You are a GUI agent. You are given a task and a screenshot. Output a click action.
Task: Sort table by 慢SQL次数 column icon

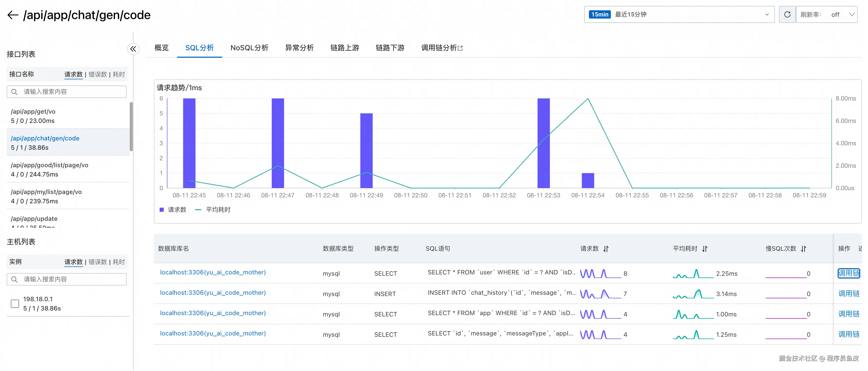(803, 249)
